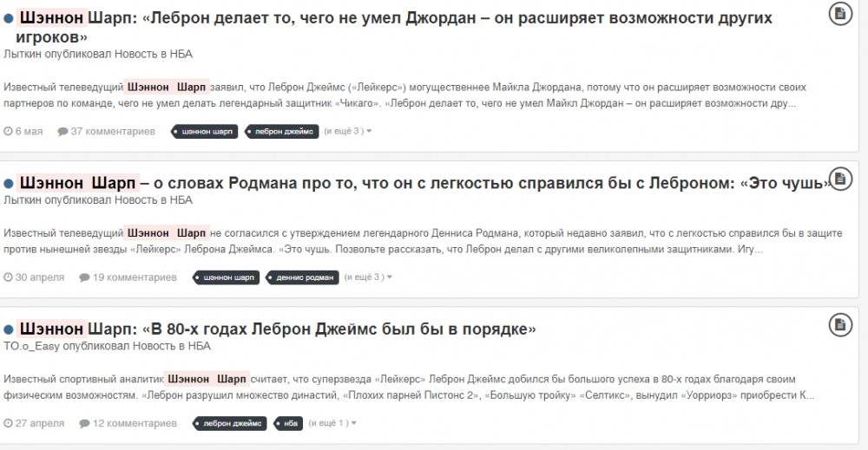Screen dimensions: 868x450
Task: Expand «и ещё 3» tags under the 6 мая article
Action: 348,131
